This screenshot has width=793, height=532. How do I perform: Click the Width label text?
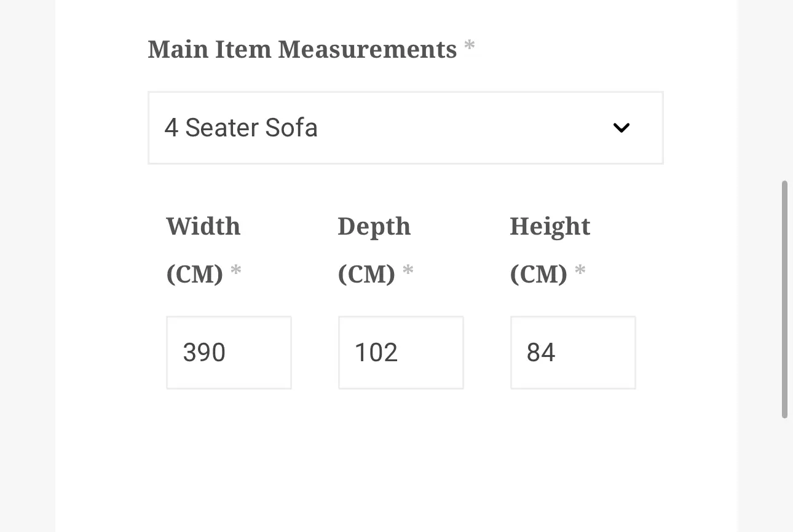coord(203,226)
